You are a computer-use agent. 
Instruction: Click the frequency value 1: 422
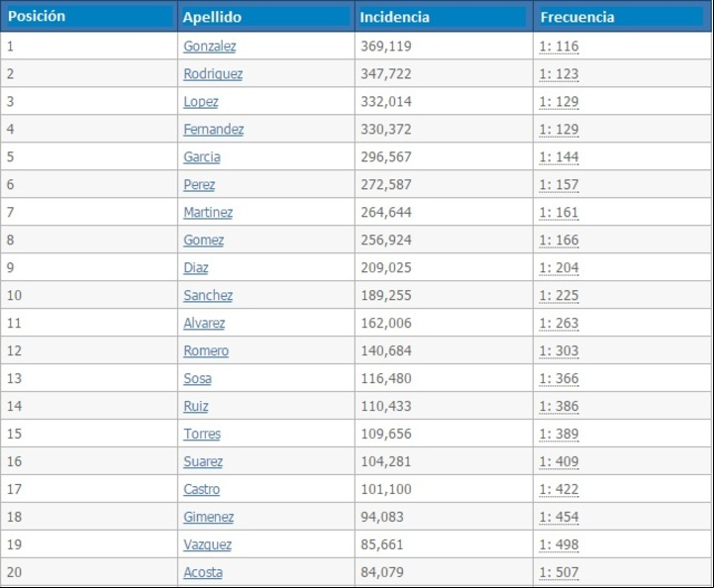click(x=559, y=489)
